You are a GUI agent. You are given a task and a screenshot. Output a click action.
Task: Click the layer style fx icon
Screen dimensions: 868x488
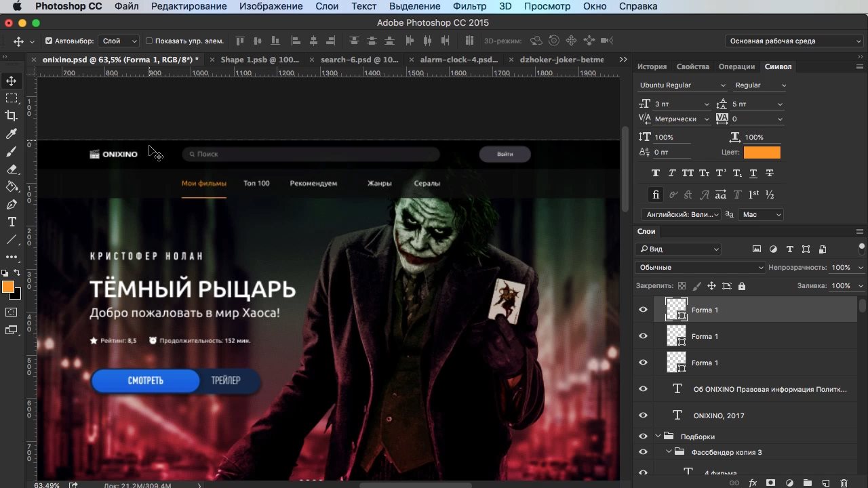coord(753,483)
